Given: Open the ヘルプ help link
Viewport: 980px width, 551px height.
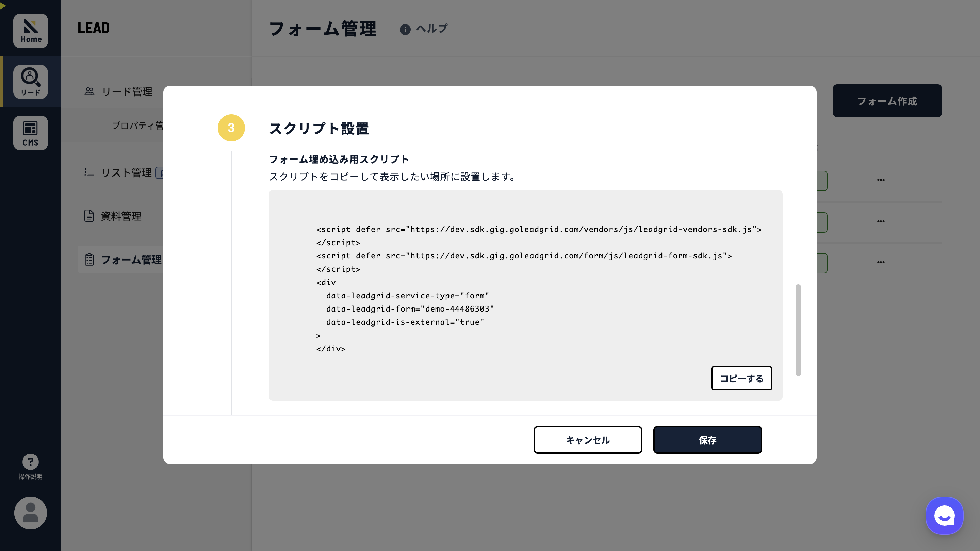Looking at the screenshot, I should coord(432,29).
